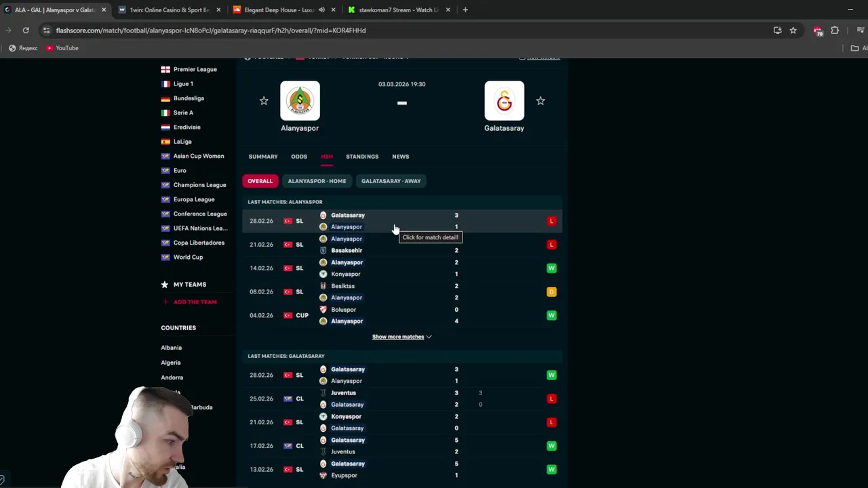Click the loss badge on Juventus v Galatasaray match
The height and width of the screenshot is (488, 868).
[551, 399]
